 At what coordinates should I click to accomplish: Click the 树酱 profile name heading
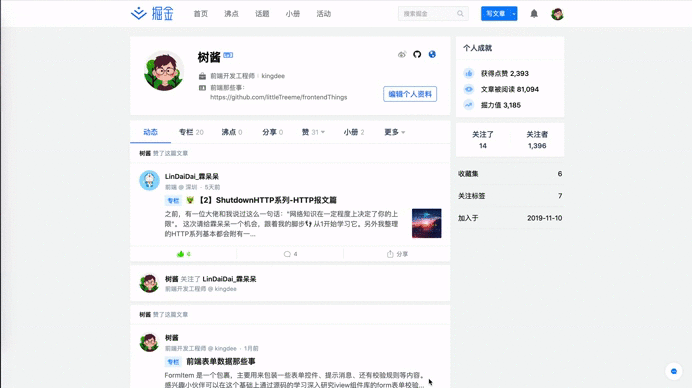point(209,57)
